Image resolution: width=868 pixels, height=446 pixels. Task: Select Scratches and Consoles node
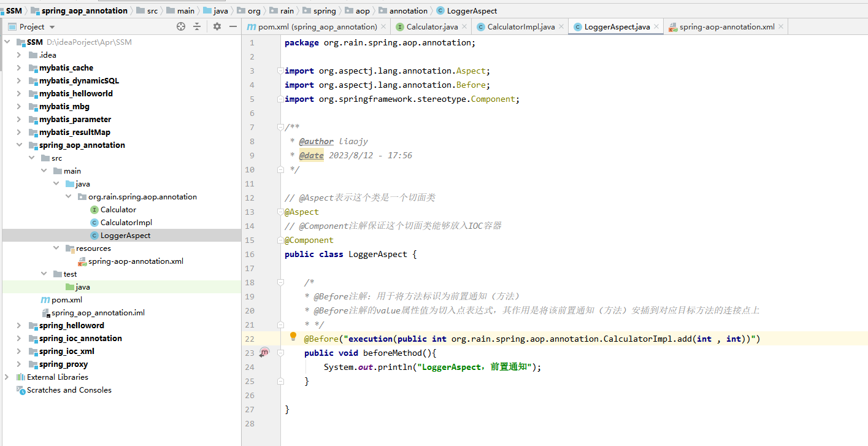point(69,390)
